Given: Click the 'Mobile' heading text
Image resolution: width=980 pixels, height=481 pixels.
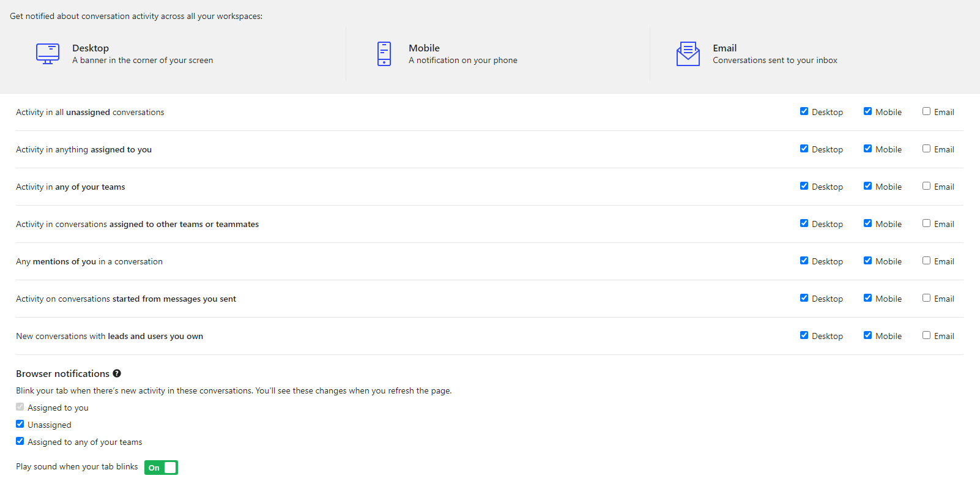Looking at the screenshot, I should pyautogui.click(x=424, y=48).
